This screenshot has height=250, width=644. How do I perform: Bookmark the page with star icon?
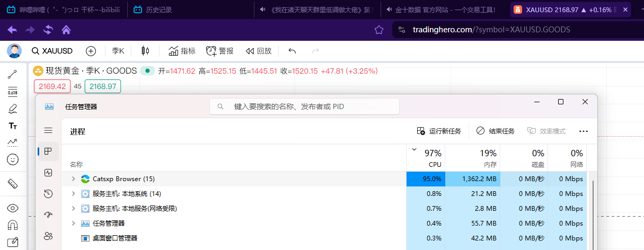tap(379, 30)
